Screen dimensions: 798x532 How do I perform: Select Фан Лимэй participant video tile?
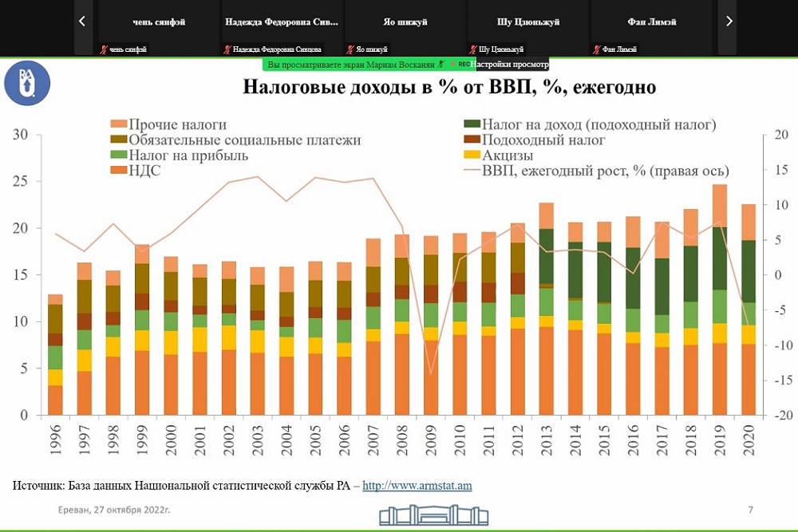pos(651,22)
